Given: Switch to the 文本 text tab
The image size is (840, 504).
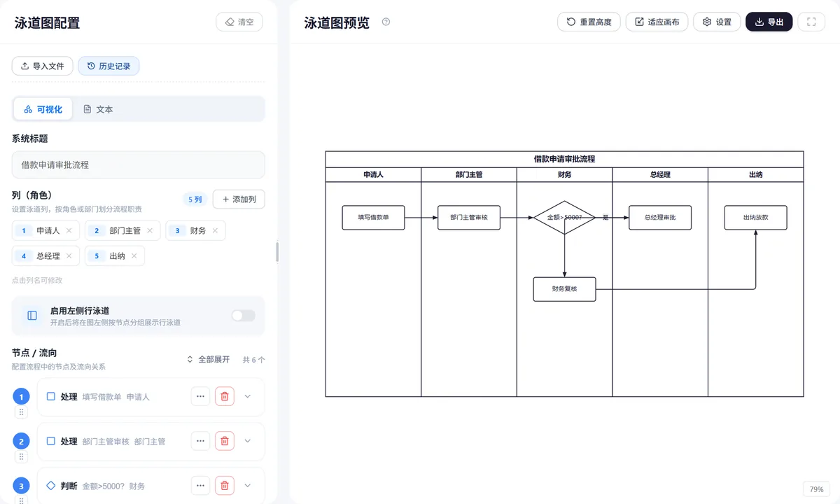Looking at the screenshot, I should (98, 109).
